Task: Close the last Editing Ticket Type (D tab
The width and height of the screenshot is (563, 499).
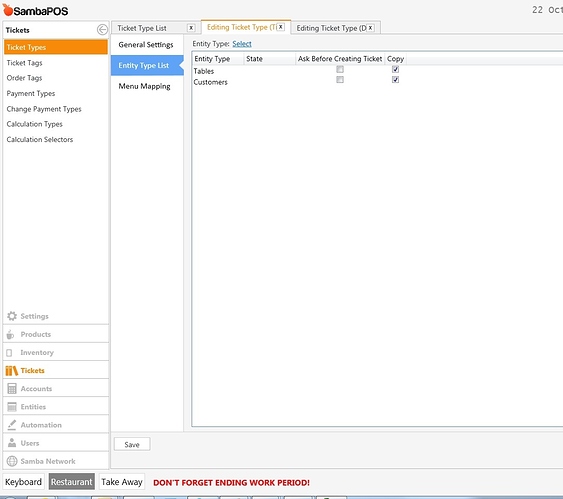Action: [x=370, y=28]
